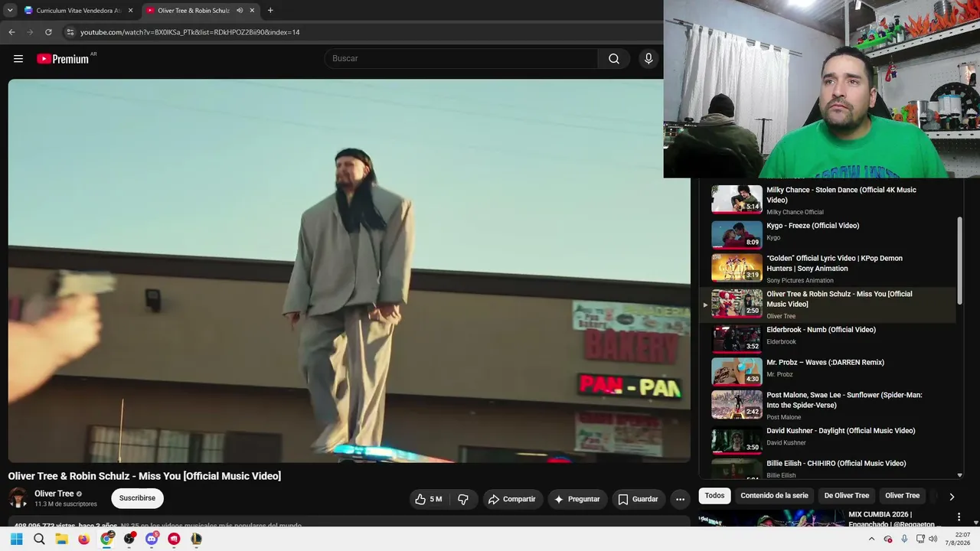
Task: Click the video title Miss You heading
Action: point(145,476)
